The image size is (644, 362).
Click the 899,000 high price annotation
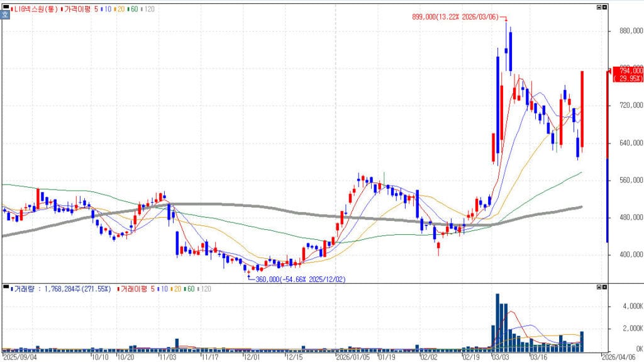[x=467, y=19]
